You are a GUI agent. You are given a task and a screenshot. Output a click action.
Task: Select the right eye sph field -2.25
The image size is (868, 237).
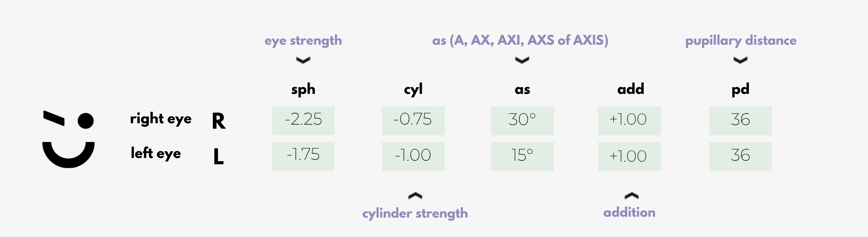click(303, 121)
